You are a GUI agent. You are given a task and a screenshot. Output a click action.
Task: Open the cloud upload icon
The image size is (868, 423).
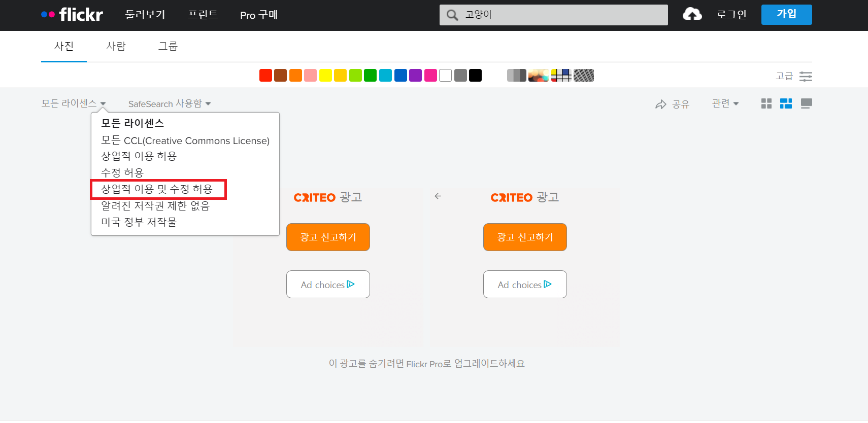tap(692, 14)
